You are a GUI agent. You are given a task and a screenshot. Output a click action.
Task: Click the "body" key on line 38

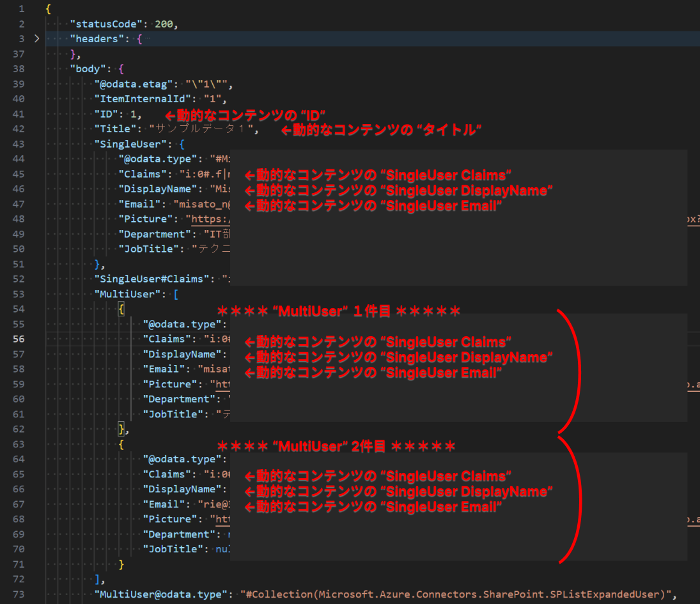pos(88,69)
